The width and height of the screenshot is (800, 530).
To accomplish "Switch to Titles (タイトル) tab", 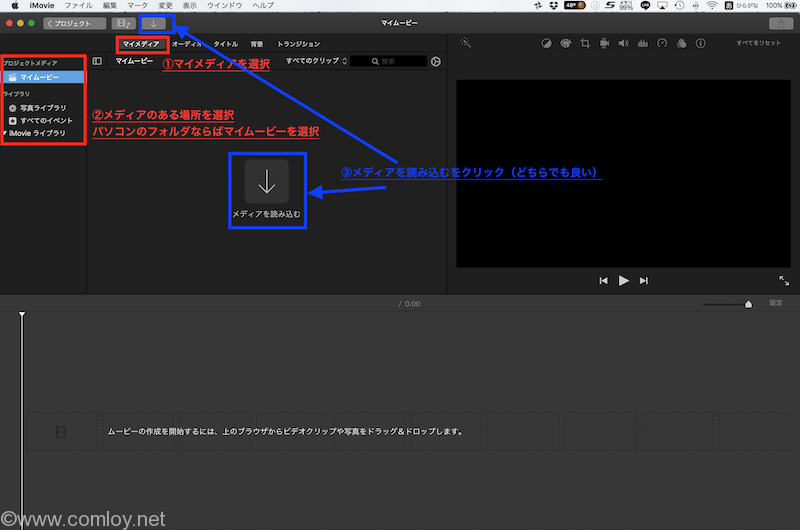I will click(x=226, y=44).
